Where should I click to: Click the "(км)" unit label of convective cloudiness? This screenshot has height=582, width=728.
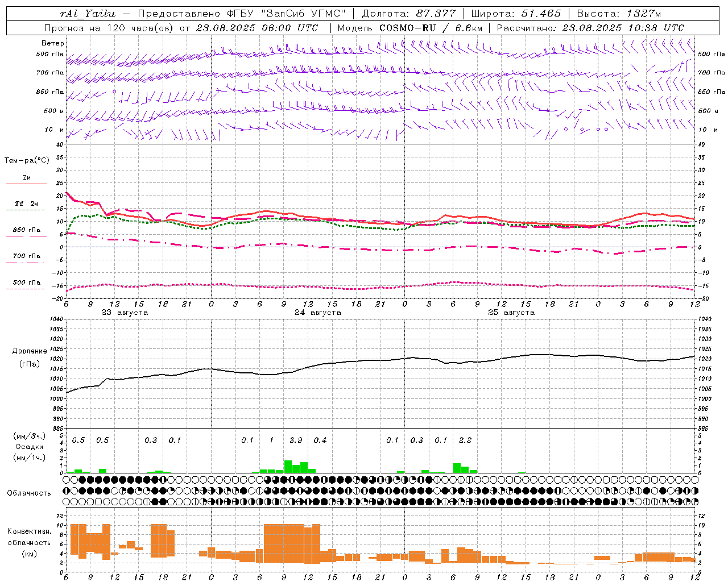point(30,554)
